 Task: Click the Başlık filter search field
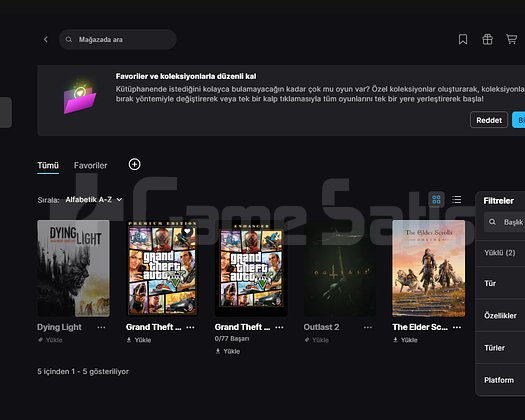505,222
